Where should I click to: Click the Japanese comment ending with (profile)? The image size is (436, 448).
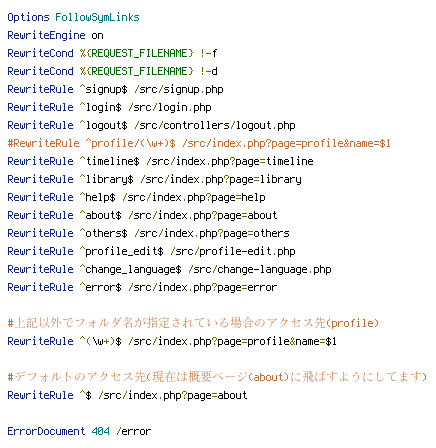tap(193, 323)
